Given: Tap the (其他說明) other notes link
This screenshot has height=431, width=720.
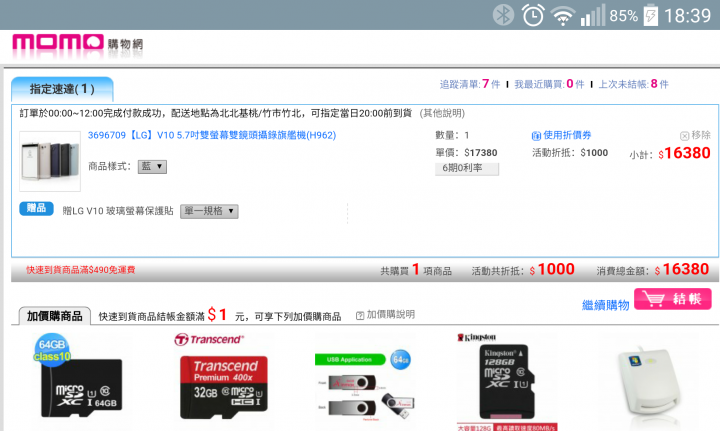Looking at the screenshot, I should tap(442, 113).
